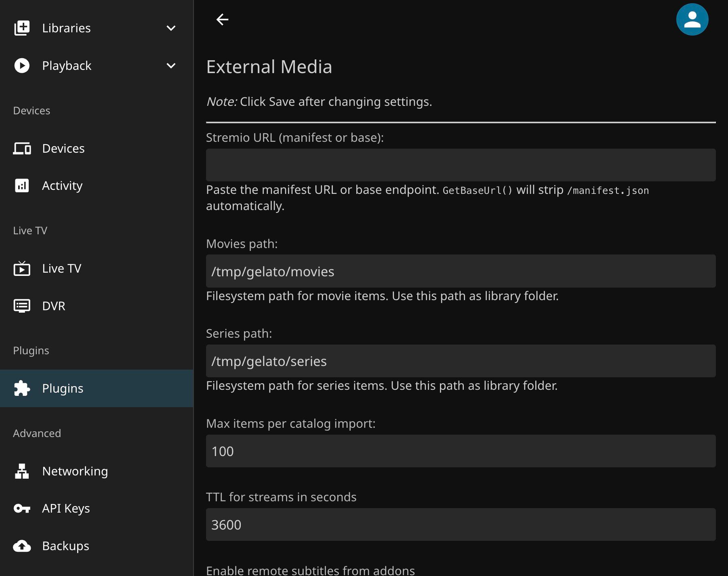728x576 pixels.
Task: Click into the Movies path field
Action: [461, 271]
